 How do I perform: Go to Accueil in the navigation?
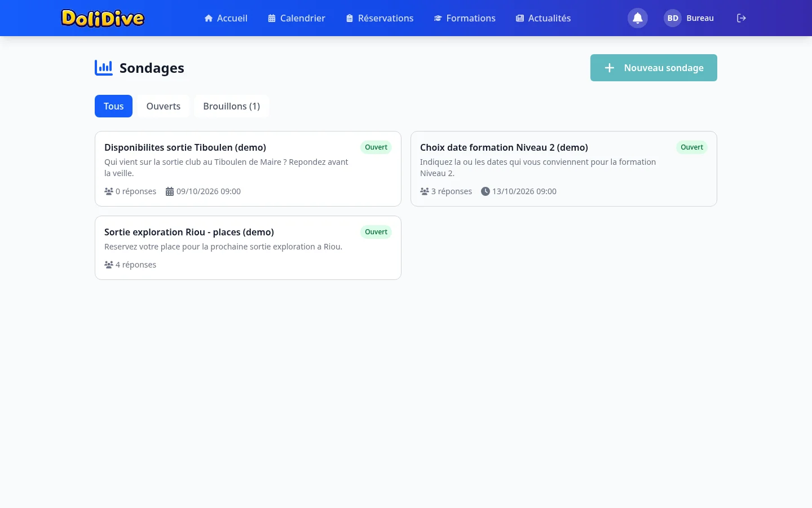click(226, 18)
